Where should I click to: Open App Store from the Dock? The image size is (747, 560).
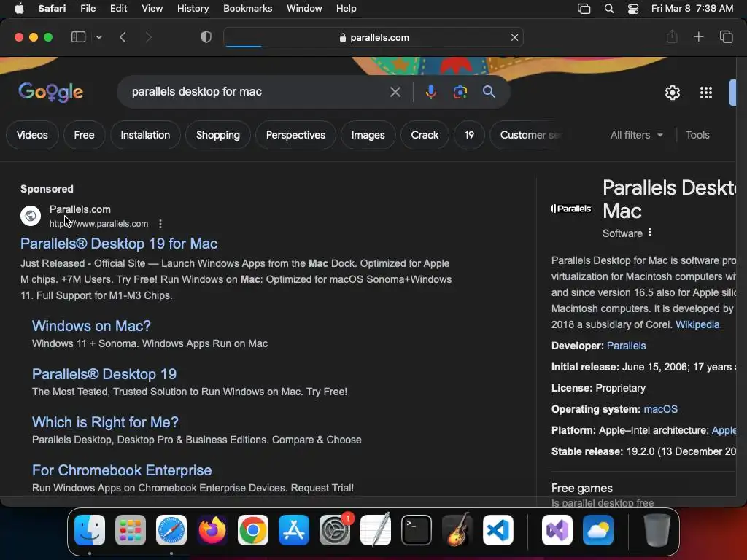click(294, 530)
